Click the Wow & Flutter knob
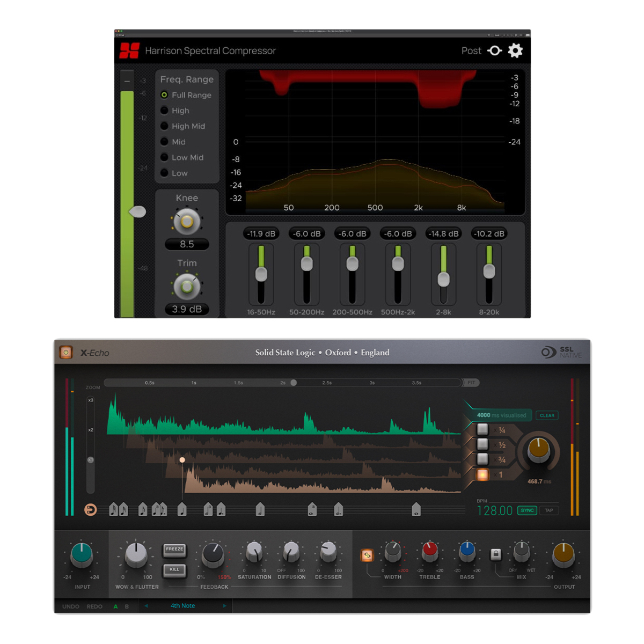Image resolution: width=644 pixels, height=644 pixels. pyautogui.click(x=136, y=555)
